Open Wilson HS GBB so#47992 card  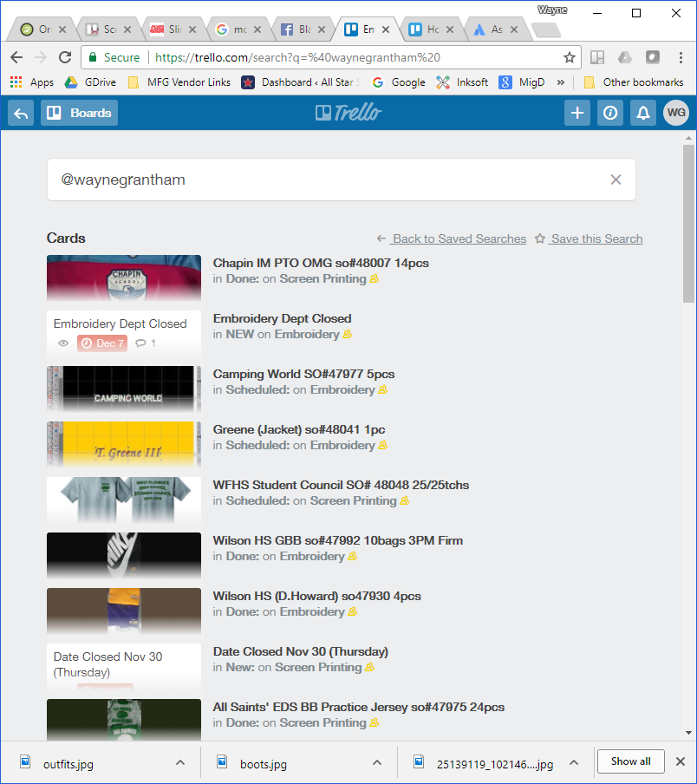pos(338,540)
